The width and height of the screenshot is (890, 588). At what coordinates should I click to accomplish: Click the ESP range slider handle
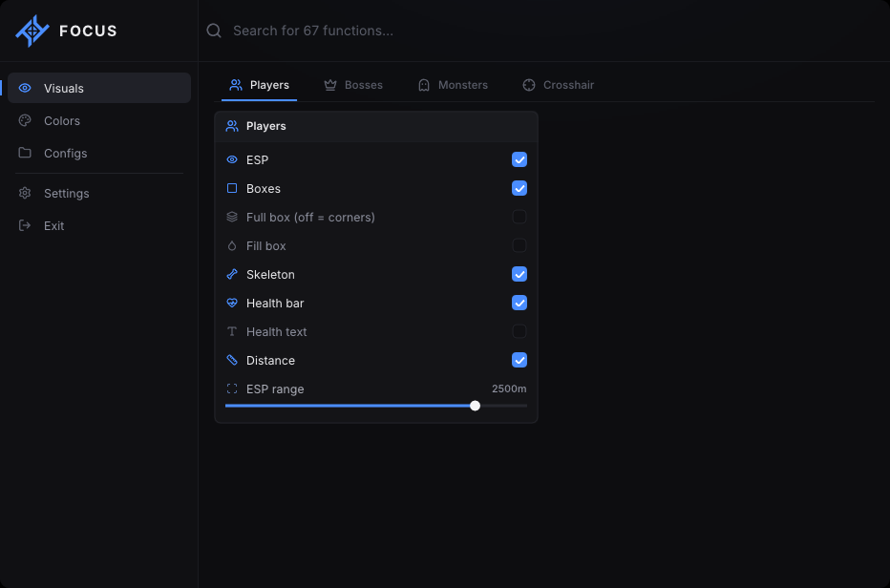[x=476, y=406]
